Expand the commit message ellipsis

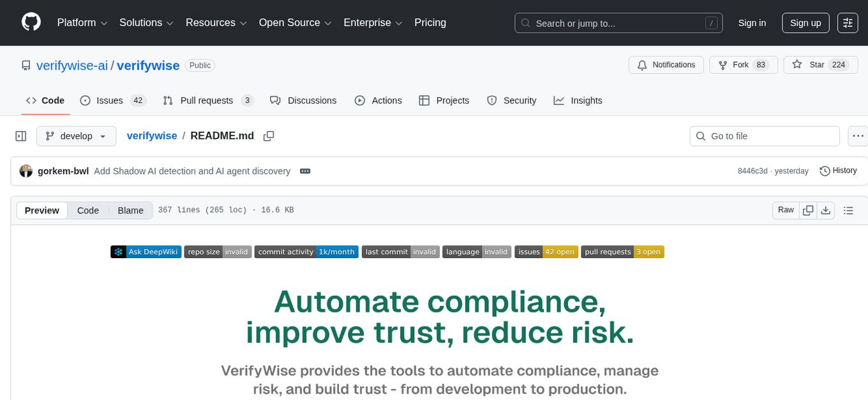coord(305,171)
